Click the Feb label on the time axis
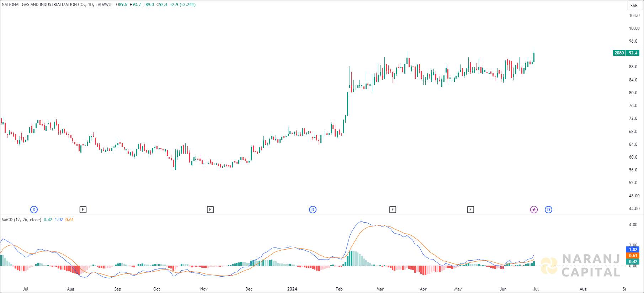Image resolution: width=644 pixels, height=293 pixels. click(339, 289)
